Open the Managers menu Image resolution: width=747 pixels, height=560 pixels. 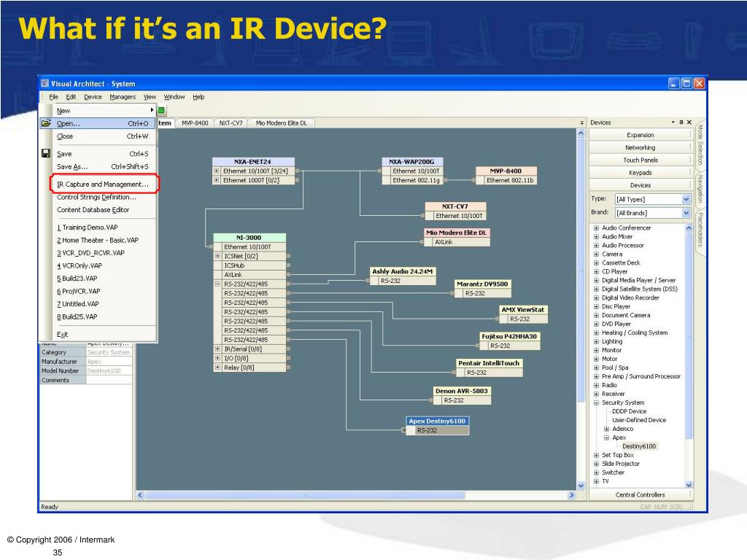coord(123,97)
